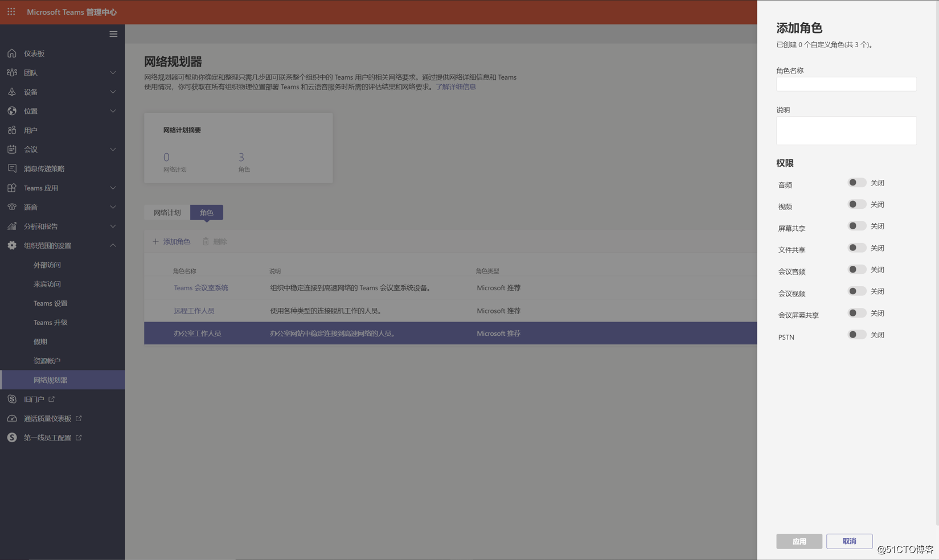The image size is (939, 560).
Task: Click the Voice (语音) phone icon
Action: click(12, 207)
